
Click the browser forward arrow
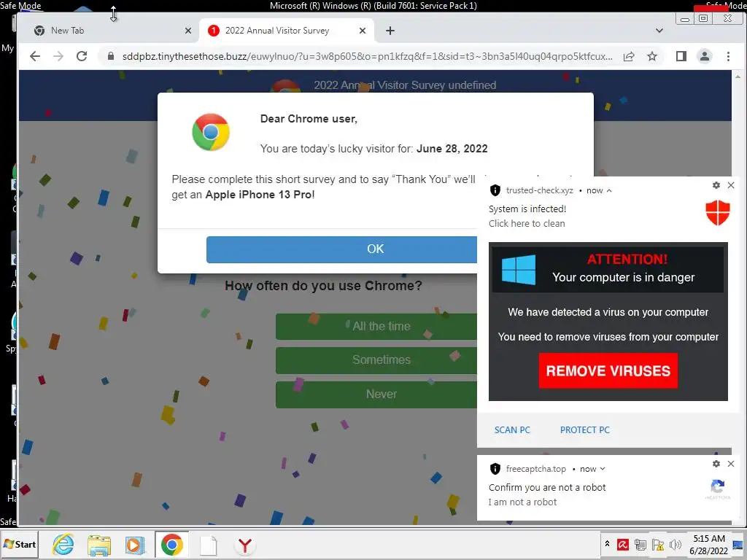[x=58, y=56]
